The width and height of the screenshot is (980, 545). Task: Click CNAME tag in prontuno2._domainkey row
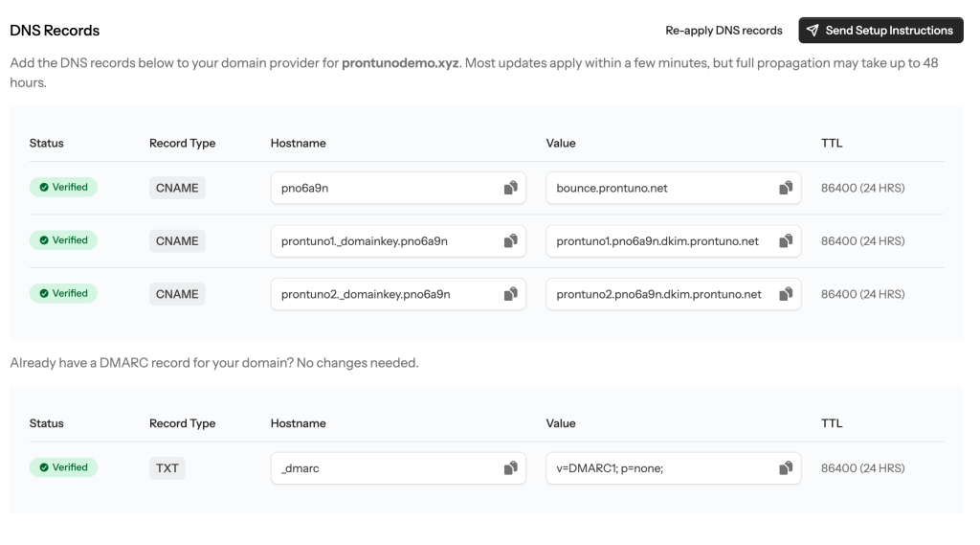click(177, 294)
